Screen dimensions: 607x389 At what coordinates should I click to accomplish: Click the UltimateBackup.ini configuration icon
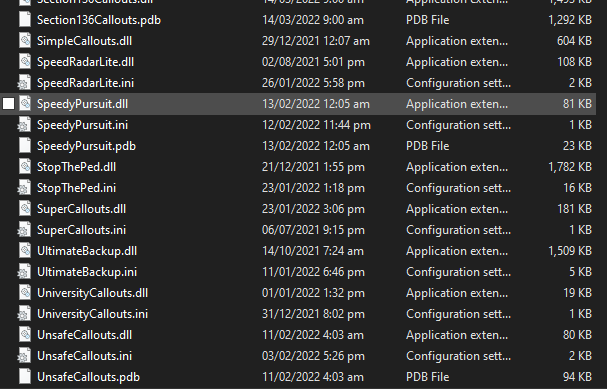[x=24, y=272]
